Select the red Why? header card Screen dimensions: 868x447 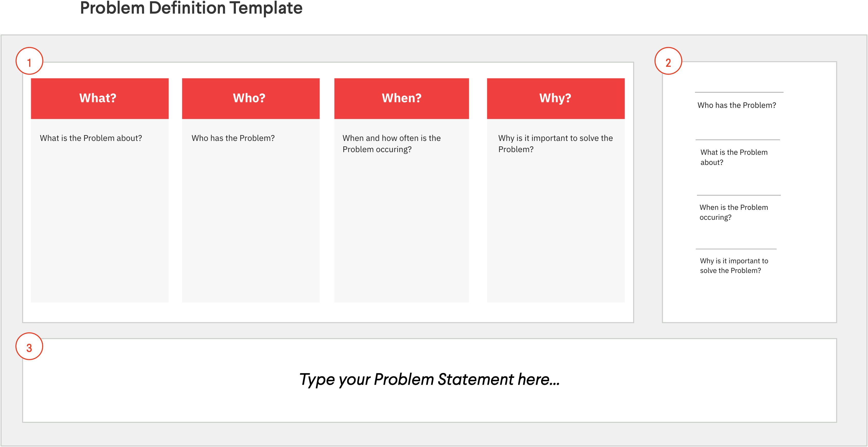[x=555, y=98]
